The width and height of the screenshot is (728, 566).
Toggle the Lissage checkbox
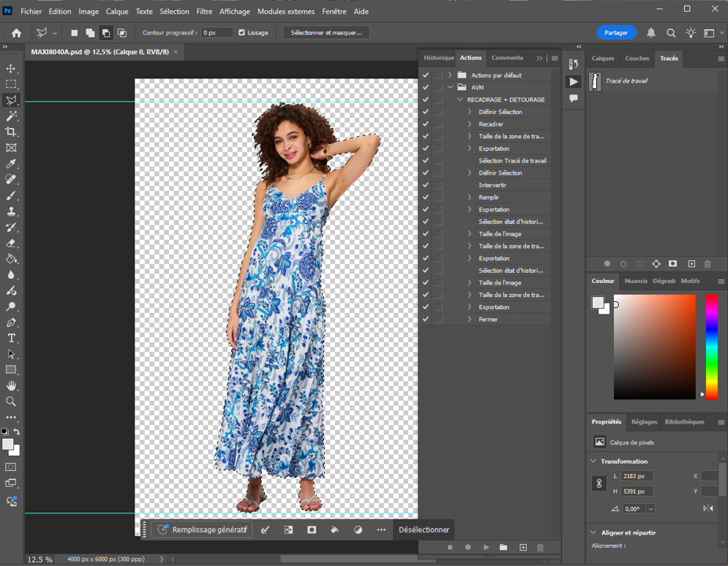pyautogui.click(x=242, y=33)
